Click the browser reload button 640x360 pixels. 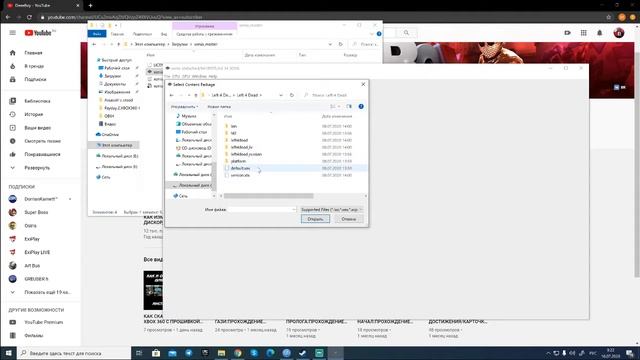click(29, 17)
